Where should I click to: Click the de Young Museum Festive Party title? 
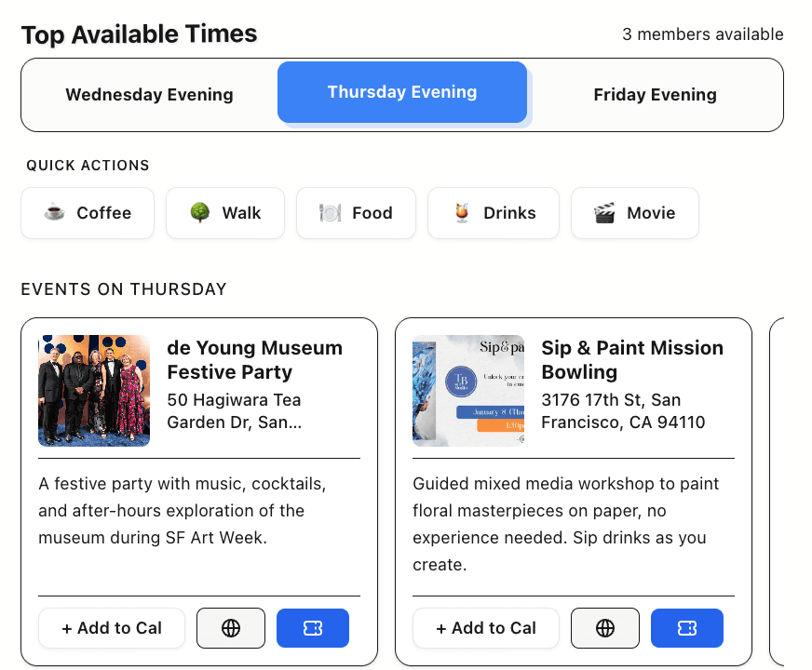click(x=254, y=360)
